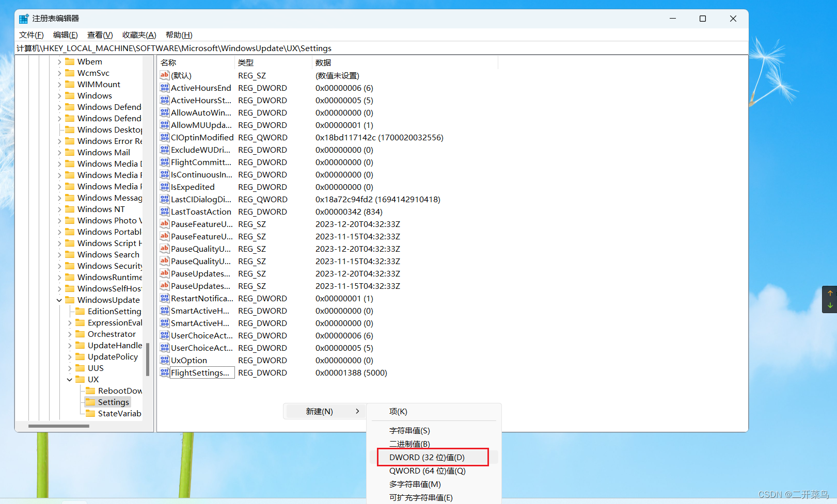Click the WindowsUpdate folder icon
837x504 pixels.
point(70,300)
